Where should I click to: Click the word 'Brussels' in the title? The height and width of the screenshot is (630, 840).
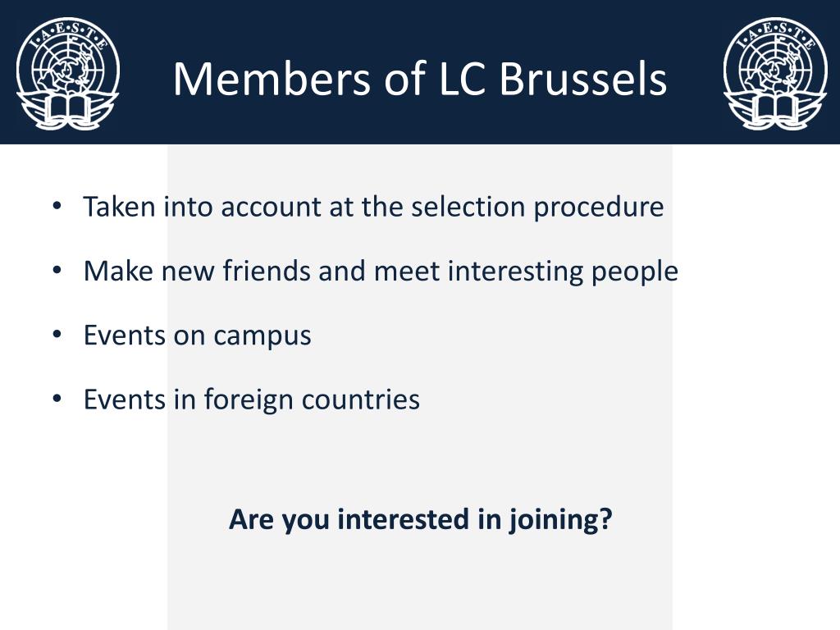pyautogui.click(x=583, y=79)
